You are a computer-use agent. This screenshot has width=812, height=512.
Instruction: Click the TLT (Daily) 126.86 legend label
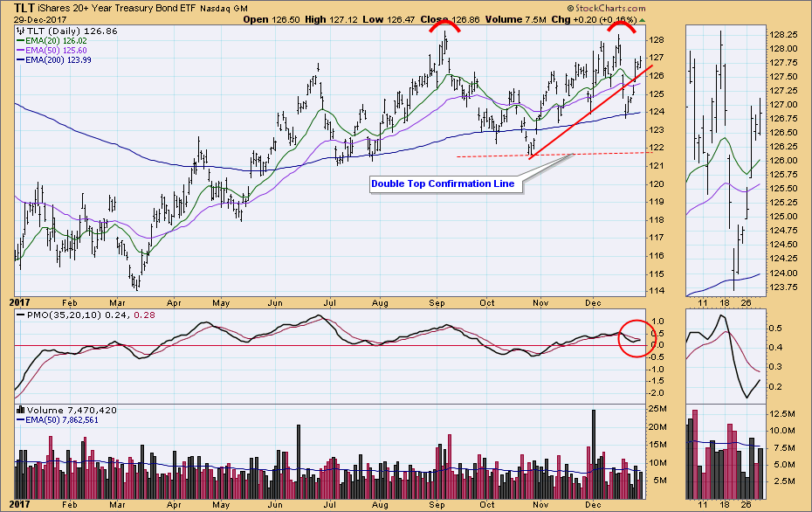click(x=72, y=31)
